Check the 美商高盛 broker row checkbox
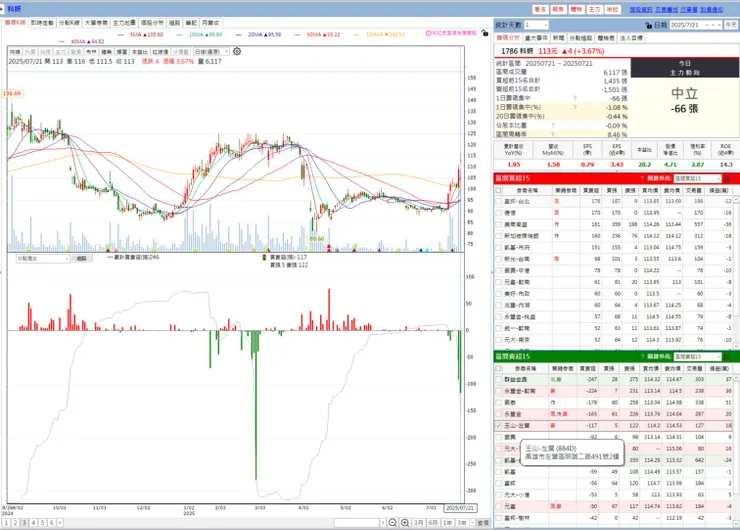Image resolution: width=740 pixels, height=530 pixels. coord(498,224)
